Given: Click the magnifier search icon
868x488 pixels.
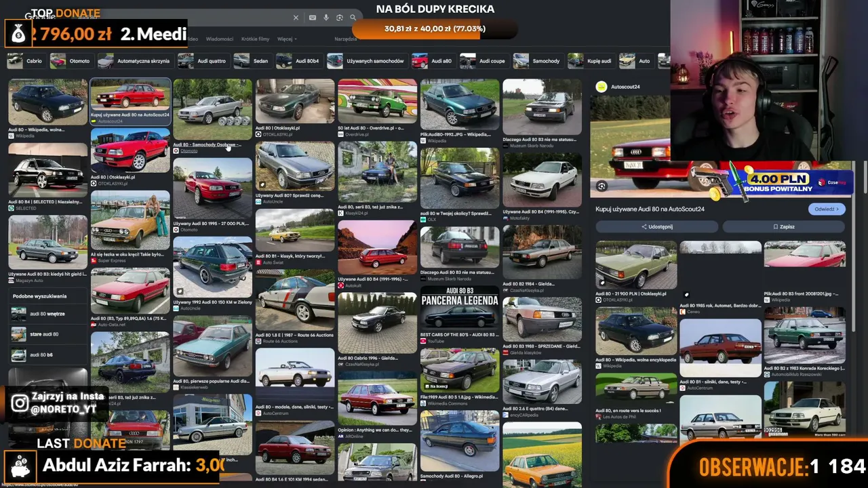Looking at the screenshot, I should tap(353, 18).
